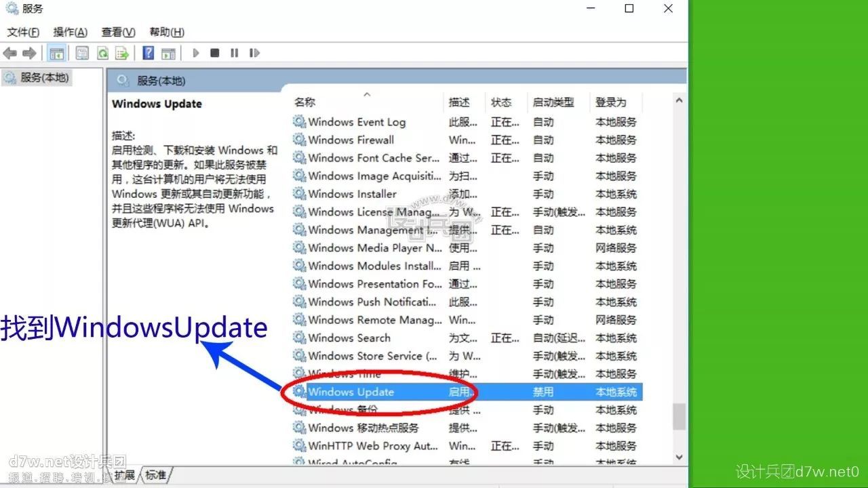This screenshot has height=488, width=868.
Task: Select the Windows Event Log service
Action: (467, 122)
